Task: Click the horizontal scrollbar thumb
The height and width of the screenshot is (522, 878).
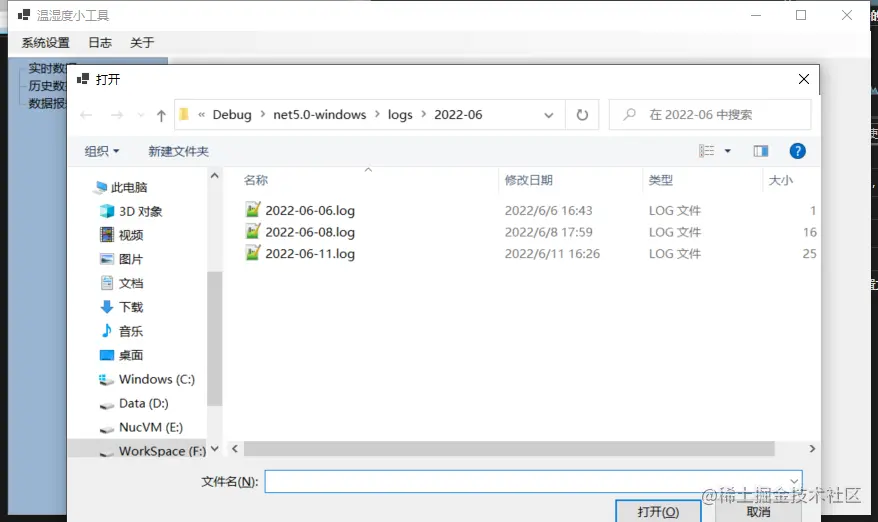Action: tap(509, 449)
